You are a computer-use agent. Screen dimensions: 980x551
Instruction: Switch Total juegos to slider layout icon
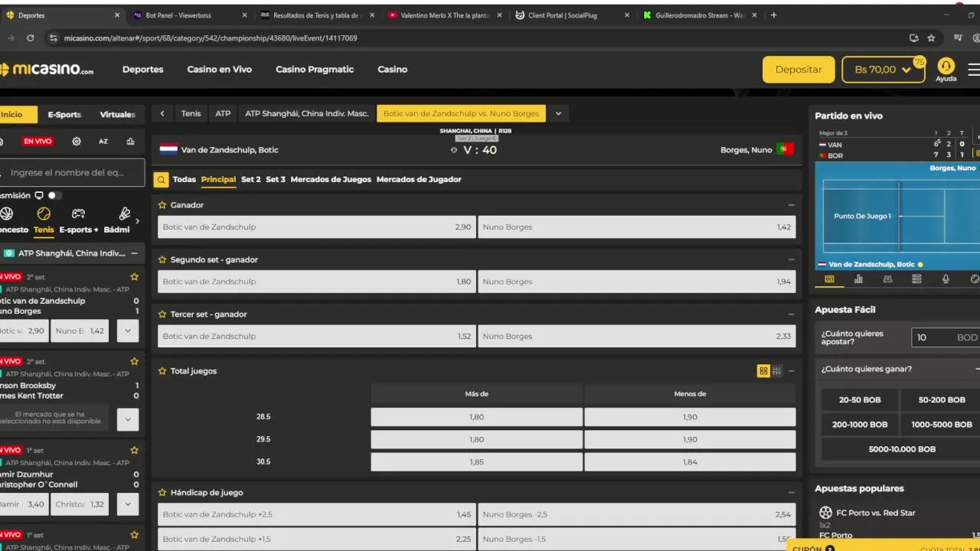777,371
